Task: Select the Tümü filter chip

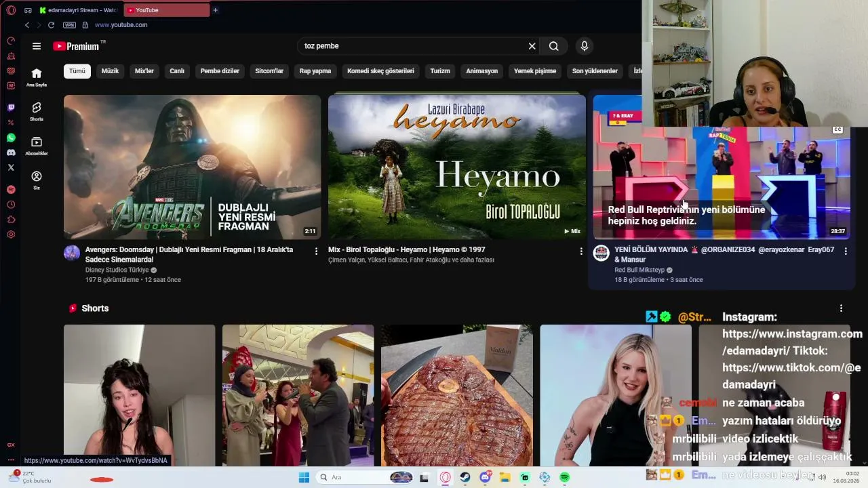Action: click(77, 71)
